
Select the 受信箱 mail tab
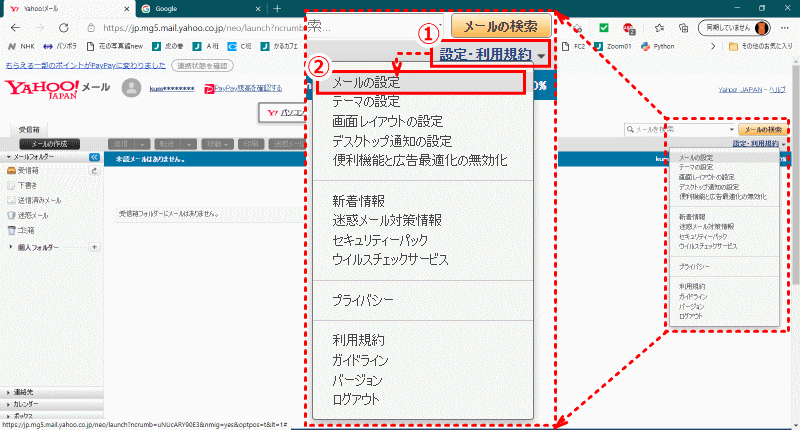29,130
